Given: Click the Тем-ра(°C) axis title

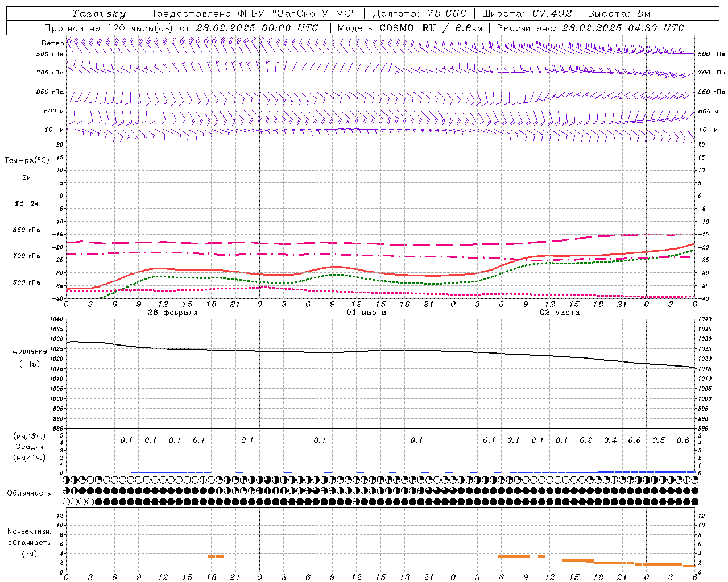Looking at the screenshot, I should [x=27, y=161].
